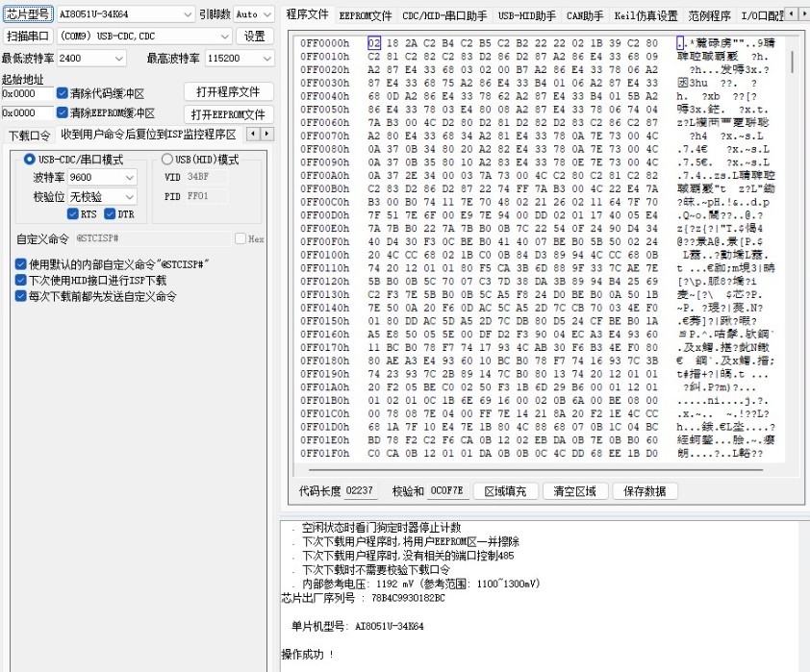The width and height of the screenshot is (810, 672).
Task: Click the 打开EEPROM文件 button
Action: coord(228,114)
